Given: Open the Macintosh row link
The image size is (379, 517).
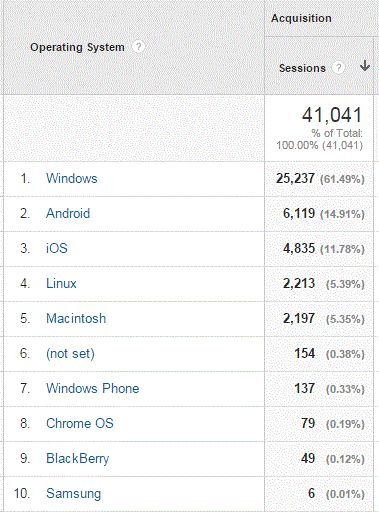Looking at the screenshot, I should tap(76, 318).
